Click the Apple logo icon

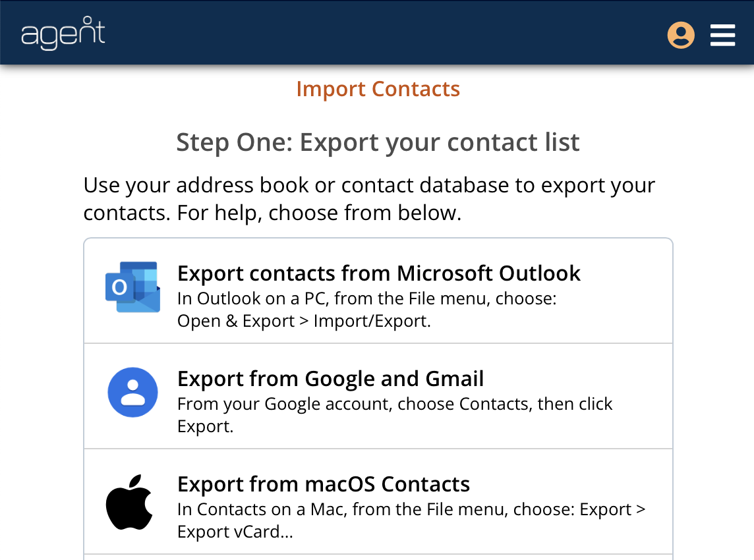pyautogui.click(x=129, y=502)
